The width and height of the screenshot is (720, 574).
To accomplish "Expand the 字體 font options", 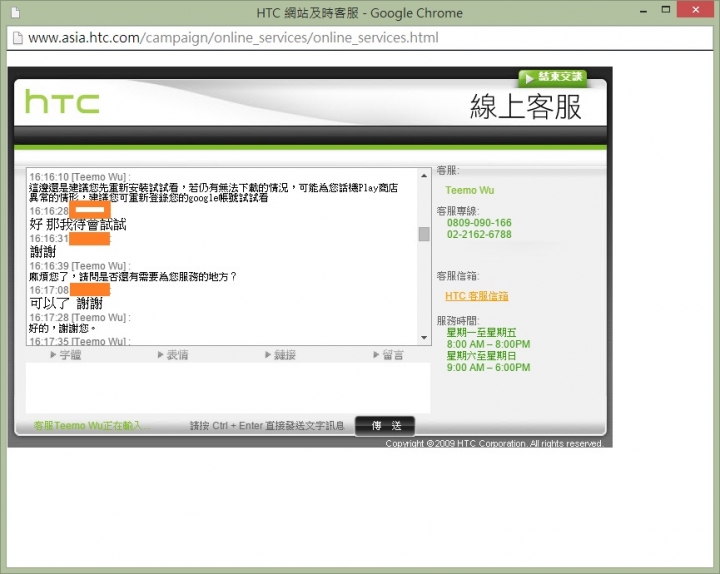I will coord(66,355).
